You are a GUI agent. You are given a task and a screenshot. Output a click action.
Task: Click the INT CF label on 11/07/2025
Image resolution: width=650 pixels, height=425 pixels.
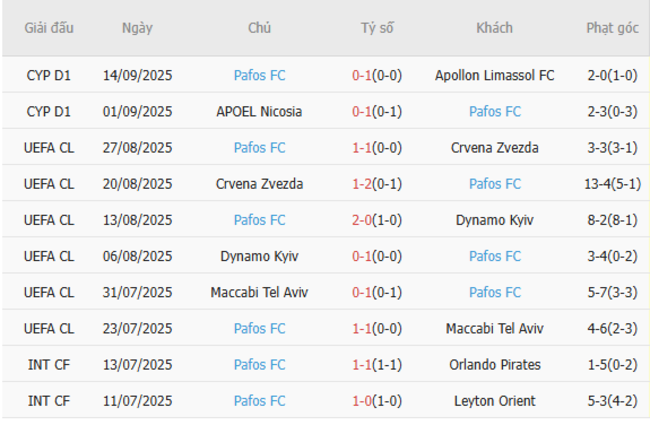click(x=49, y=401)
